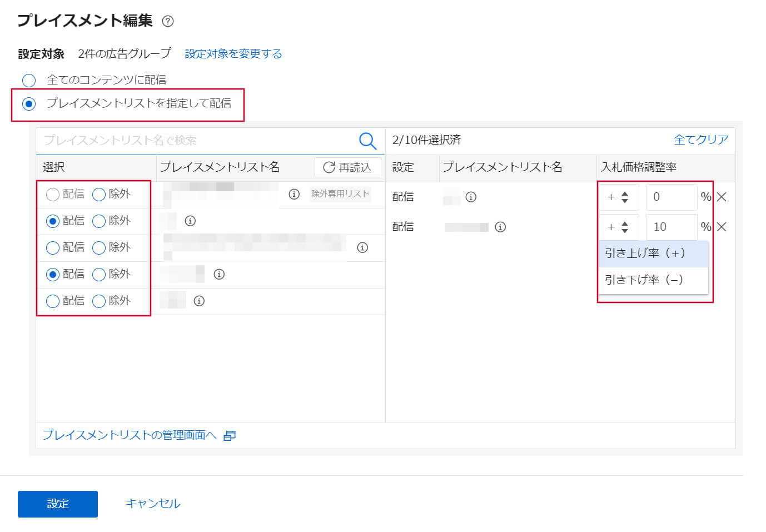766x532 pixels.
Task: Click external window icon beside 管理画面へ link
Action: click(230, 436)
